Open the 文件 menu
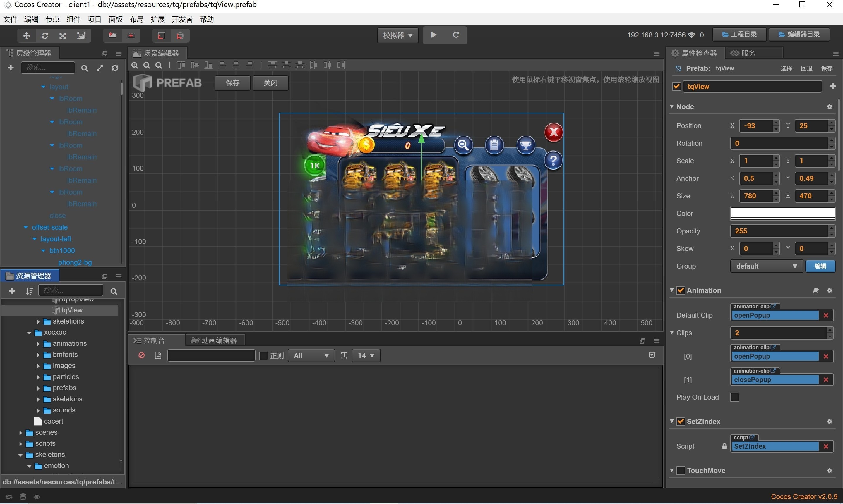This screenshot has height=504, width=843. point(10,19)
